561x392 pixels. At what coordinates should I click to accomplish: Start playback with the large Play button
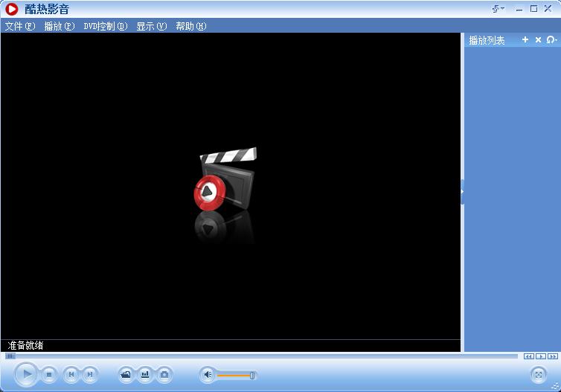pyautogui.click(x=26, y=374)
